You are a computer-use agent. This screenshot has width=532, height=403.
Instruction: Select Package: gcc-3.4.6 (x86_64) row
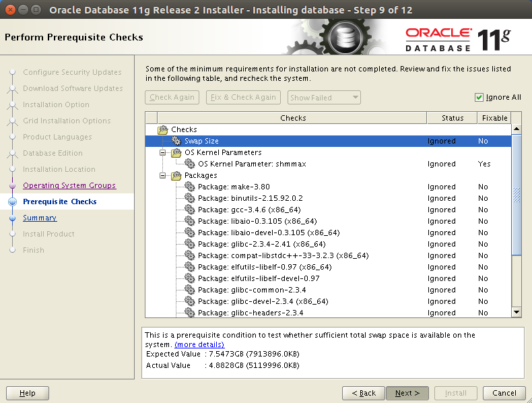coord(328,210)
